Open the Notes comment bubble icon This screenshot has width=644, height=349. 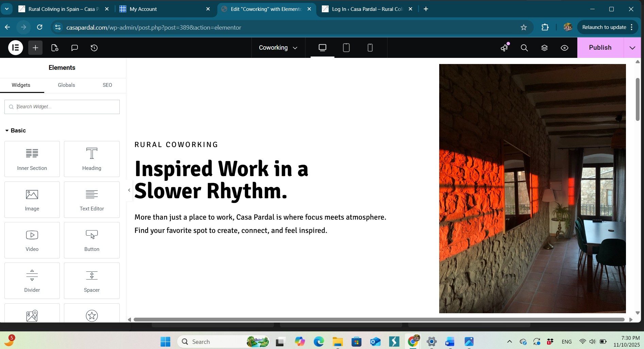(x=75, y=48)
